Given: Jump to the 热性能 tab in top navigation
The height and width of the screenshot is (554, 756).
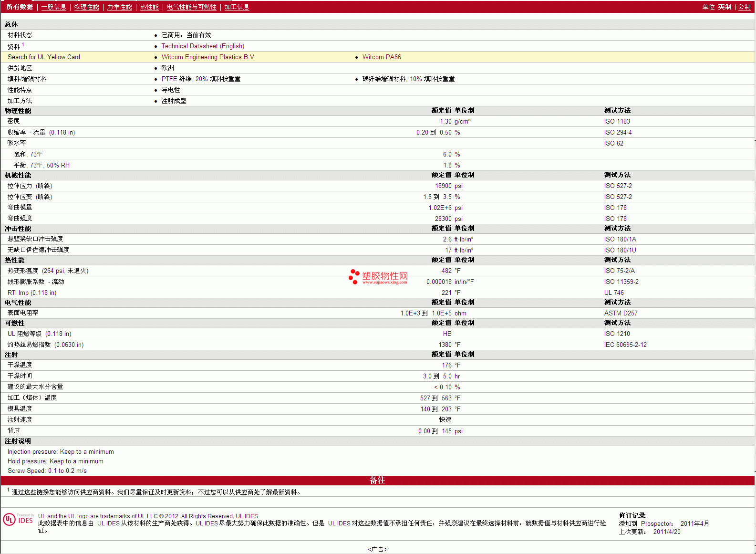Looking at the screenshot, I should pyautogui.click(x=149, y=7).
